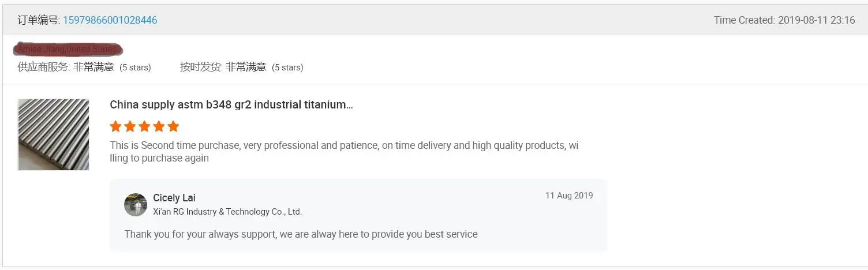
Task: Click the Cicely Lai replier name
Action: pyautogui.click(x=174, y=198)
